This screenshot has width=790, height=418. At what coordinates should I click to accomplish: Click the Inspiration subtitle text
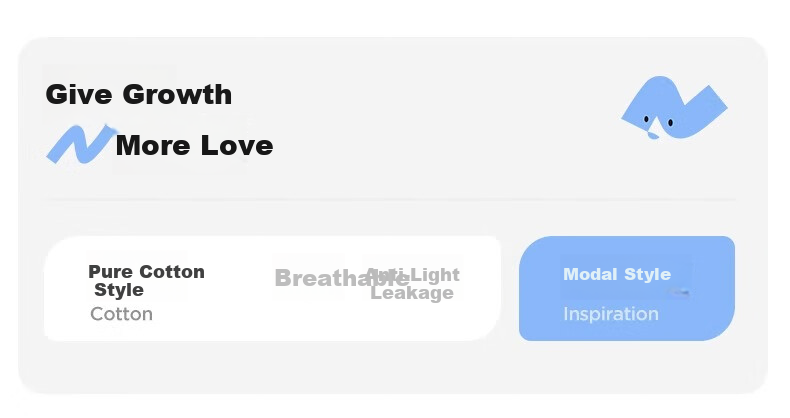tap(611, 314)
